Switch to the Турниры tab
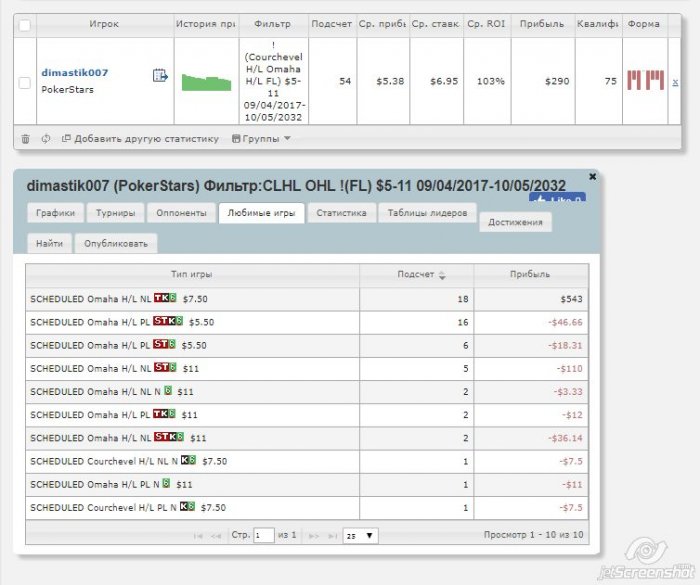Screen dimensions: 700x585 point(116,213)
